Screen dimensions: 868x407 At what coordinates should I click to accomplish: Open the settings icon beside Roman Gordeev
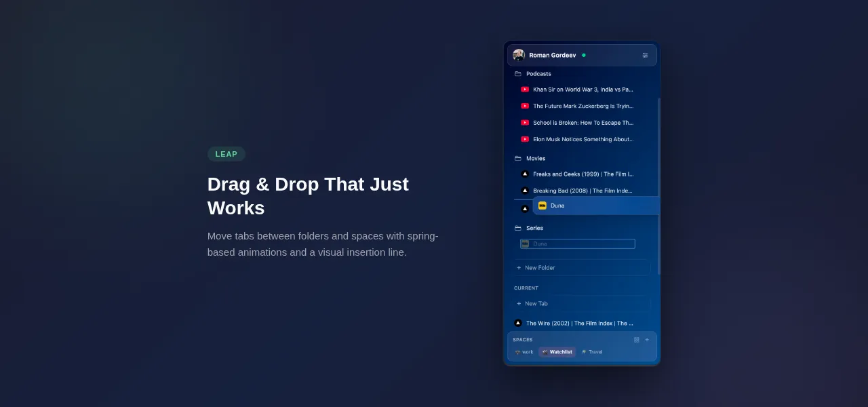click(645, 55)
